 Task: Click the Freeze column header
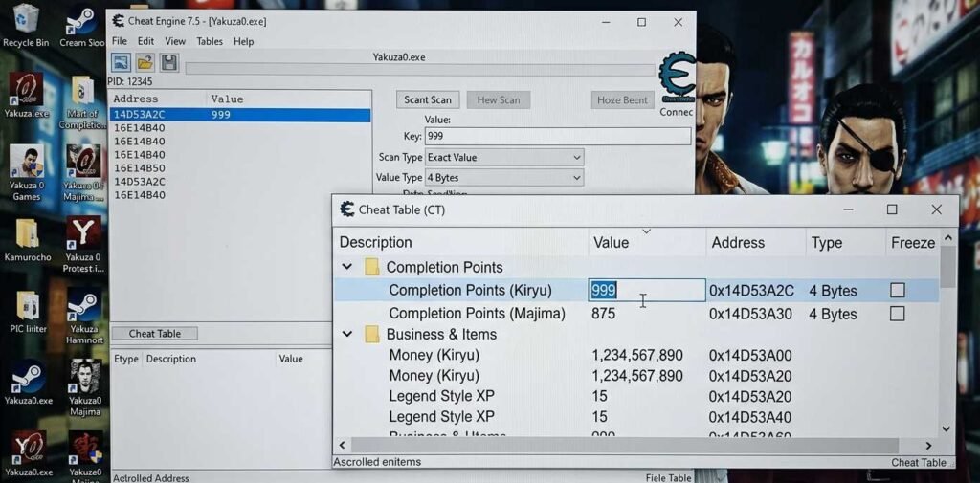pyautogui.click(x=912, y=242)
